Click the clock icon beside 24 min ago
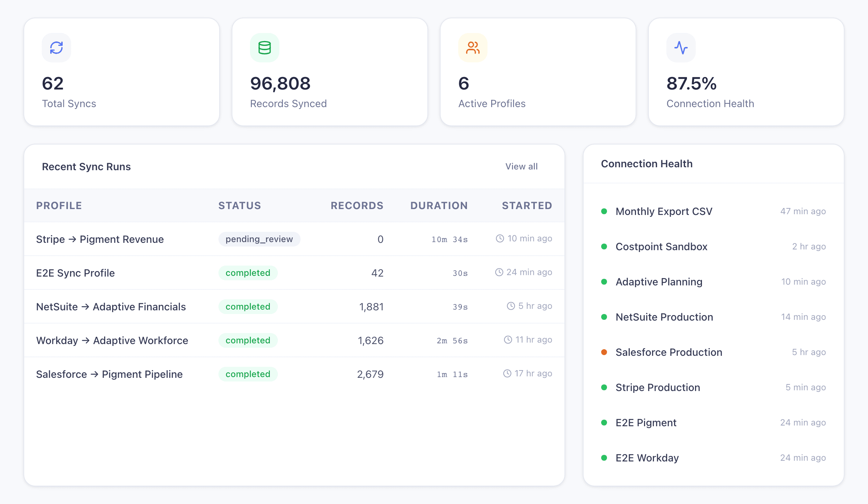The image size is (868, 504). point(500,272)
